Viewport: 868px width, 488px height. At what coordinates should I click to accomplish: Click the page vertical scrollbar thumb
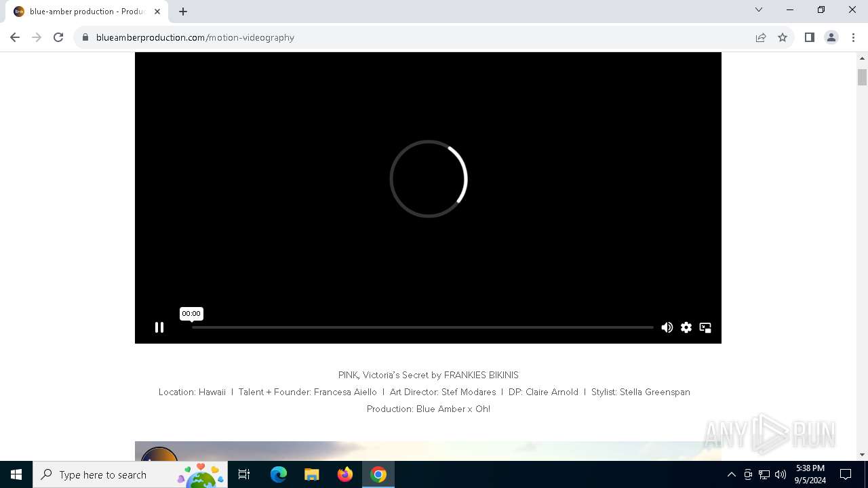coord(862,77)
